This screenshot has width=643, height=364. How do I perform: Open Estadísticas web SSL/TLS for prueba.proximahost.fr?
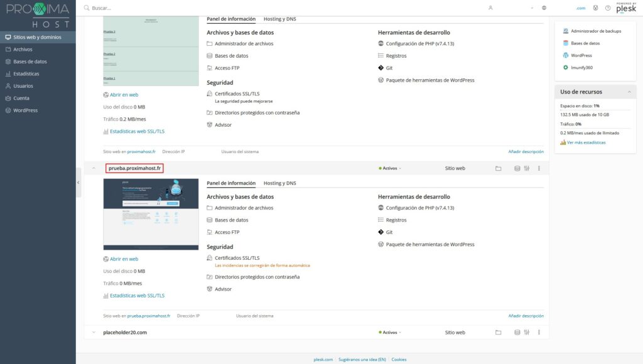[x=134, y=296]
